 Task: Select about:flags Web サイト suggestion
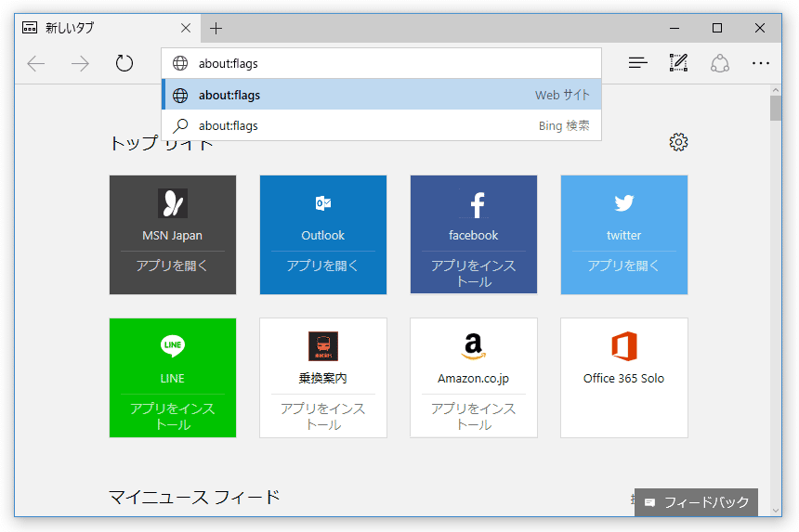click(x=382, y=95)
